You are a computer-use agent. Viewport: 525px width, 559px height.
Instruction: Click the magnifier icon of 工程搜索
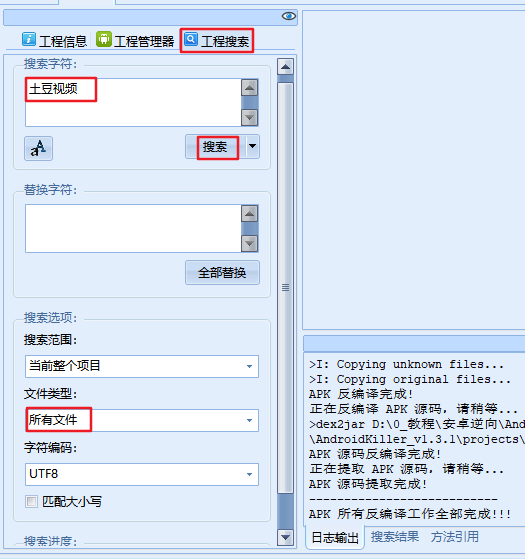[191, 39]
